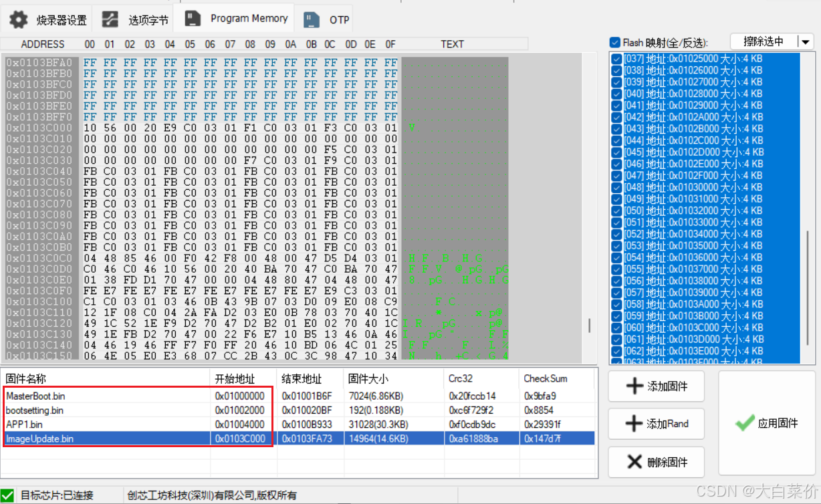
Task: Click start address 0x01004000 cell
Action: click(x=240, y=424)
